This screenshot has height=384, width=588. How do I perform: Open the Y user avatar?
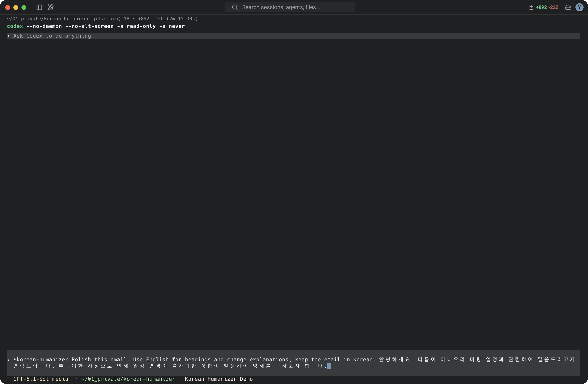(579, 7)
